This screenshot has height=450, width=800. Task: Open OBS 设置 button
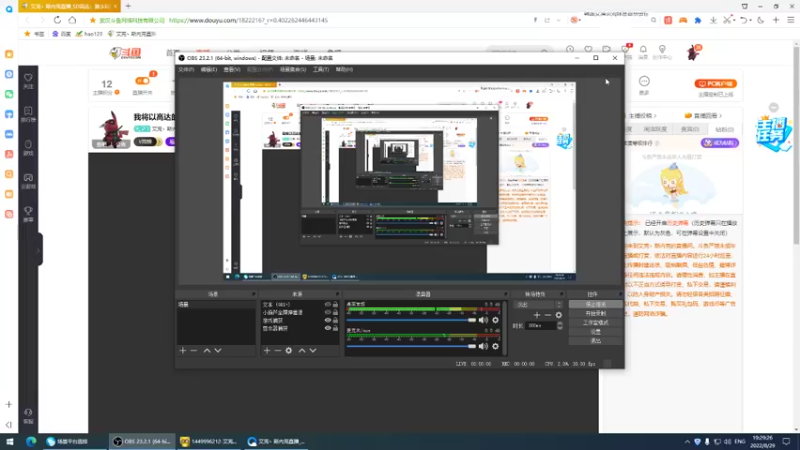coord(595,332)
